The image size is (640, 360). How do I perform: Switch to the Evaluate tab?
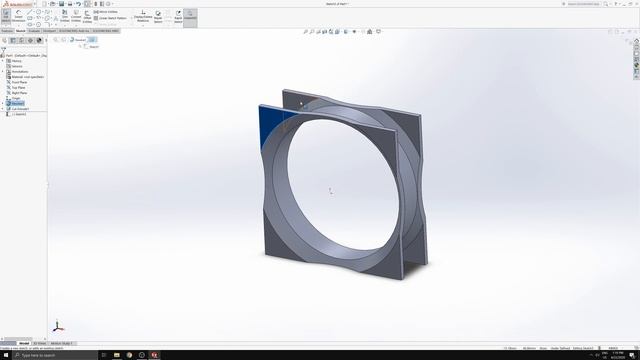(x=34, y=31)
